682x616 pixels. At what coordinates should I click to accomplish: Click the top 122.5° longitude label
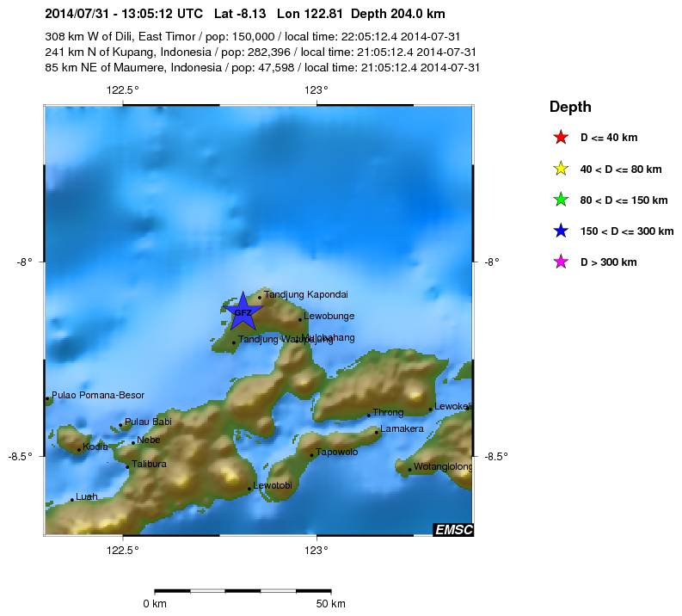tap(123, 90)
